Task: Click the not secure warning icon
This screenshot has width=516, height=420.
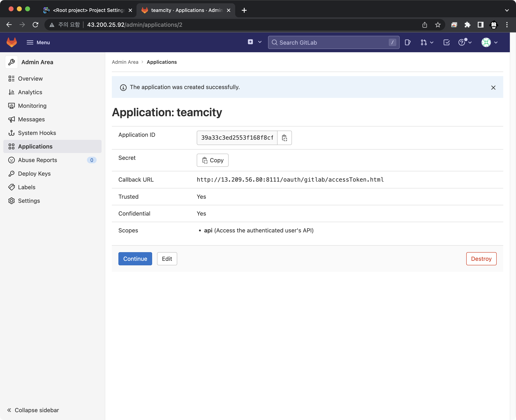Action: point(52,25)
